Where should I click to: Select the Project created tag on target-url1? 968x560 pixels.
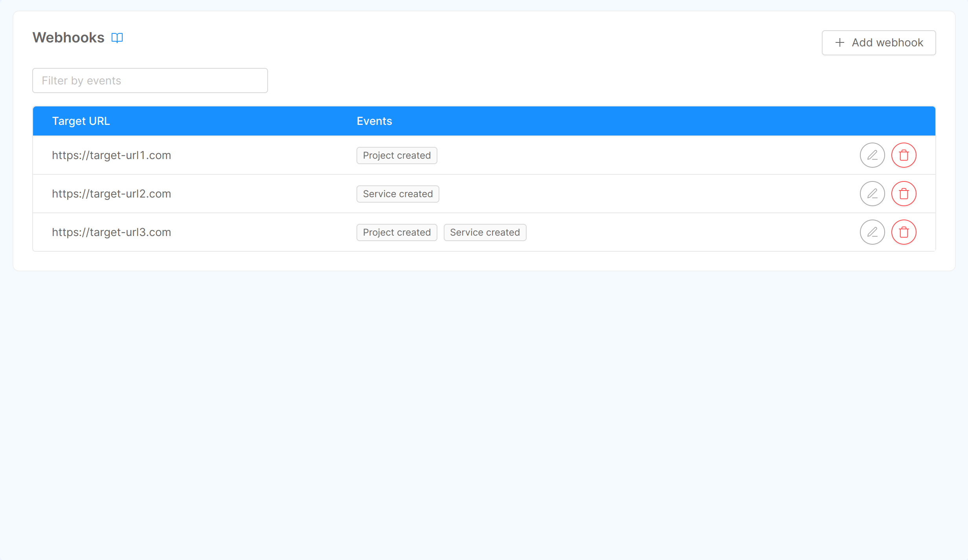coord(397,155)
